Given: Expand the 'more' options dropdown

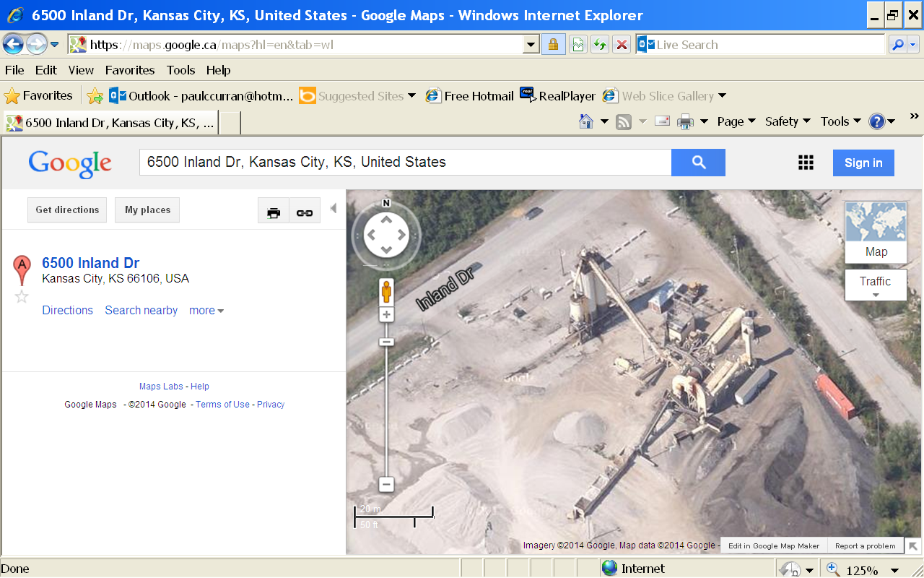Looking at the screenshot, I should pos(206,311).
